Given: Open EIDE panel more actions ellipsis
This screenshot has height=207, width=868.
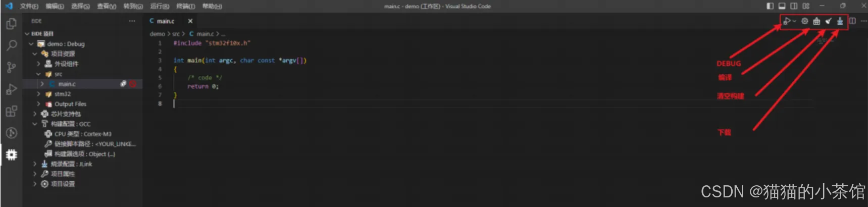Looking at the screenshot, I should click(x=132, y=21).
